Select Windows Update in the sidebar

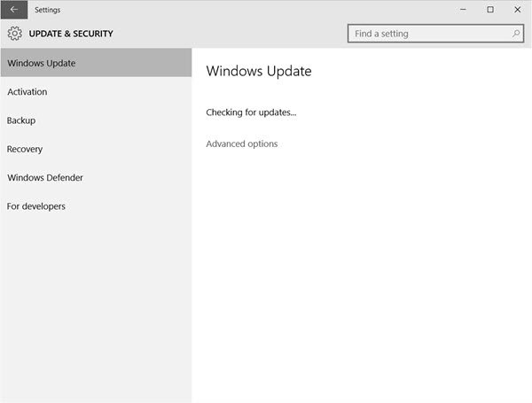point(96,63)
